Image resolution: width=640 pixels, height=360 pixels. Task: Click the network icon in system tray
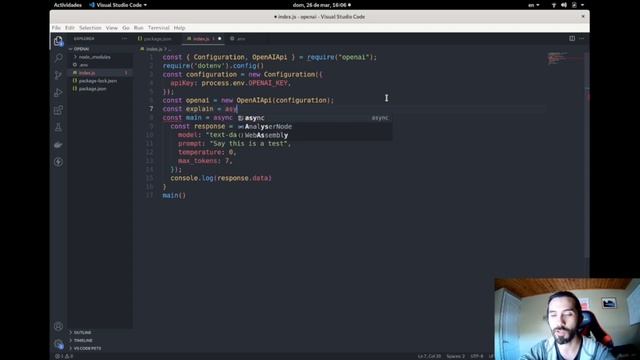pos(554,5)
